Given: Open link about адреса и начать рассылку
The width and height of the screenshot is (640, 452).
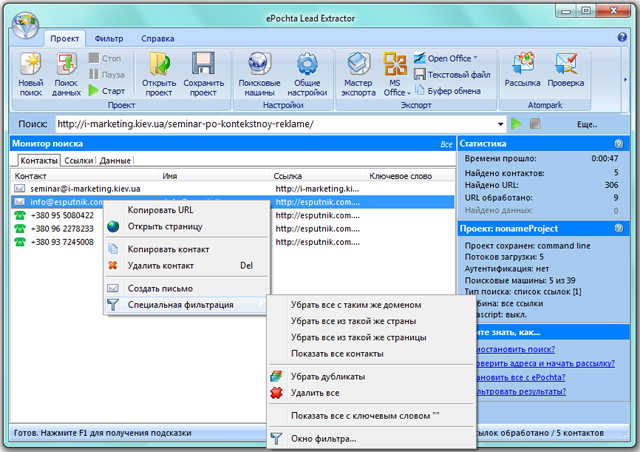Looking at the screenshot, I should [545, 363].
